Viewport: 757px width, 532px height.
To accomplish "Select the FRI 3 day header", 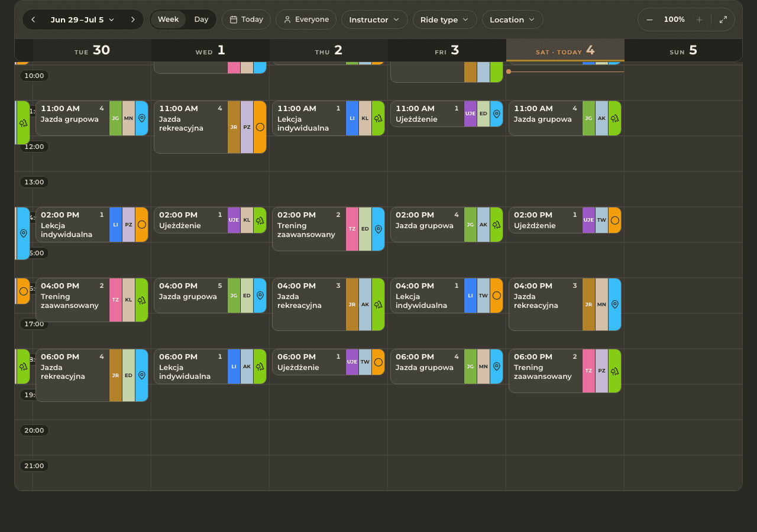I will coord(447,50).
